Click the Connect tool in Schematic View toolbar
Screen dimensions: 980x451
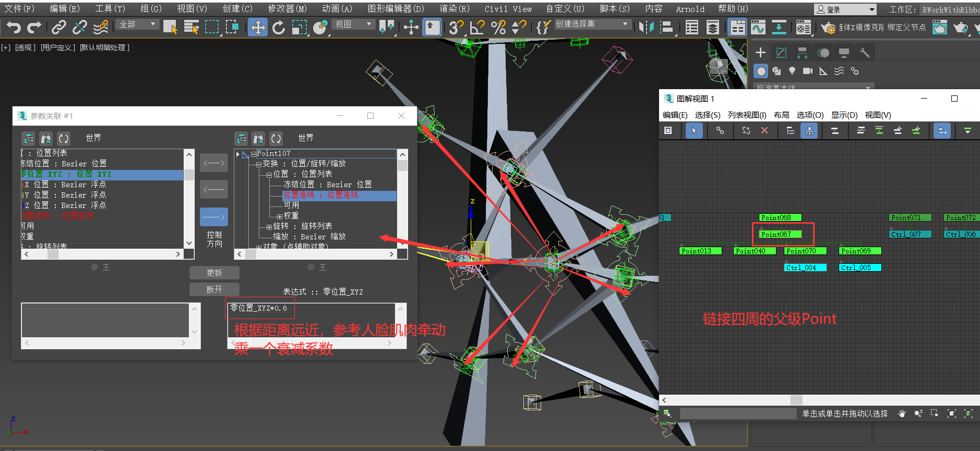click(x=720, y=131)
